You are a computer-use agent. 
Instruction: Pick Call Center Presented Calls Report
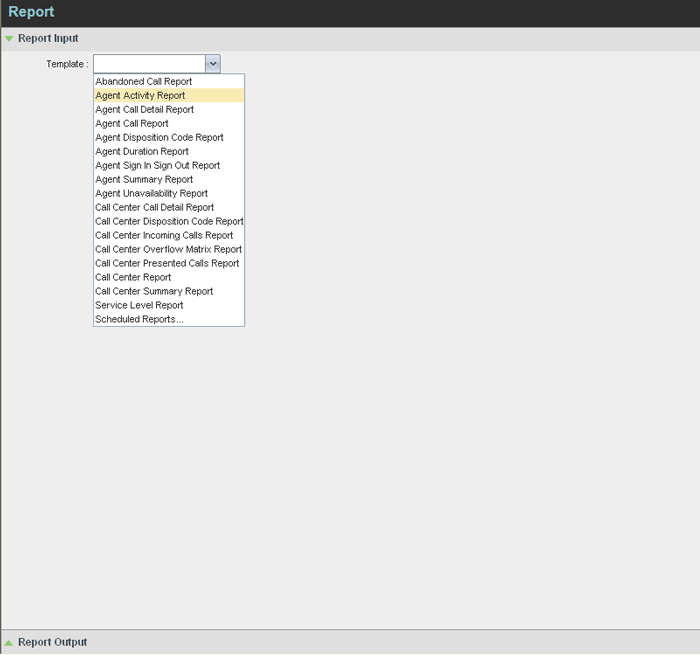[x=169, y=263]
